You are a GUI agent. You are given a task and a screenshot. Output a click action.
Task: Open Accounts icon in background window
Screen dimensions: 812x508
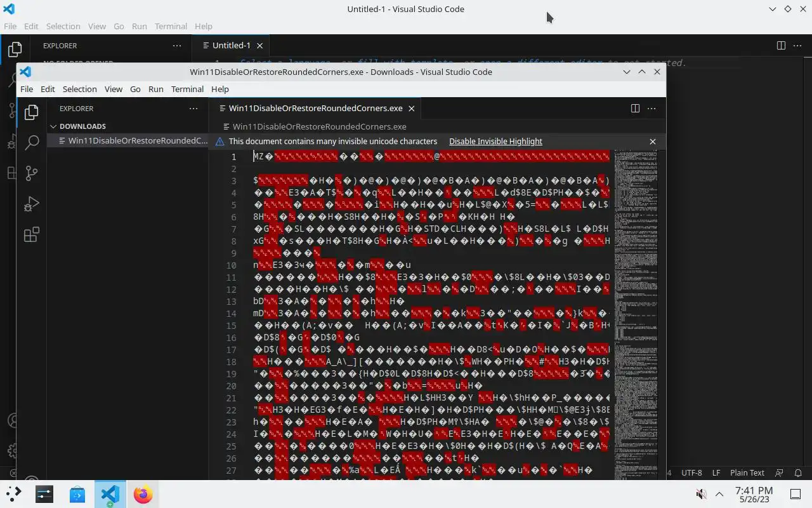point(13,420)
